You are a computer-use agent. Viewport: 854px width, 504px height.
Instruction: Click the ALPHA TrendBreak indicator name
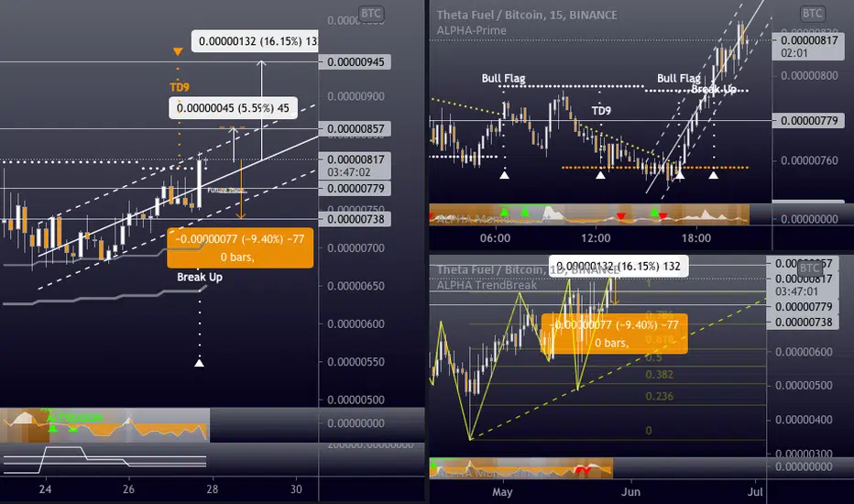tap(487, 285)
